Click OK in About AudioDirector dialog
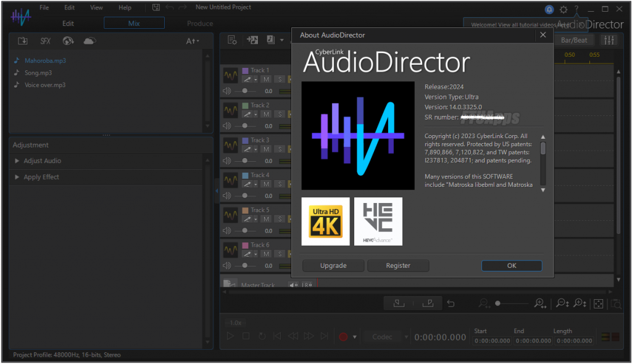Screen dimensions: 632x364 coord(512,266)
